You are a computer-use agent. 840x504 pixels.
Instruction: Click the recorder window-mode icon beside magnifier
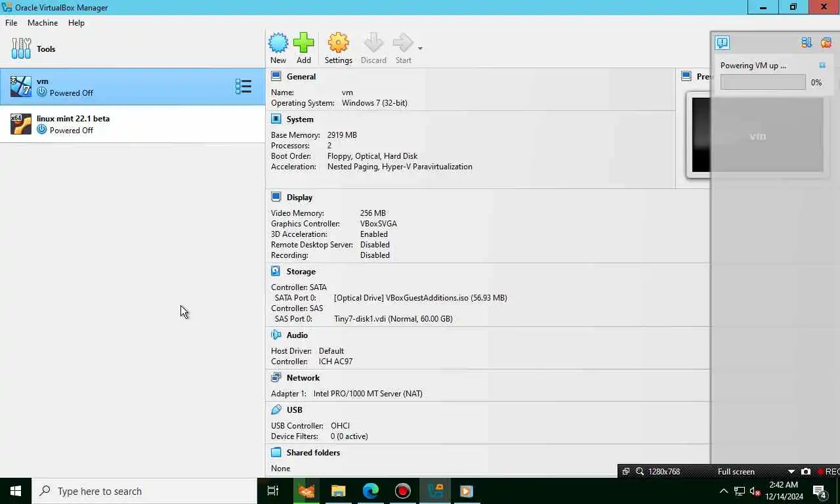[x=626, y=472]
